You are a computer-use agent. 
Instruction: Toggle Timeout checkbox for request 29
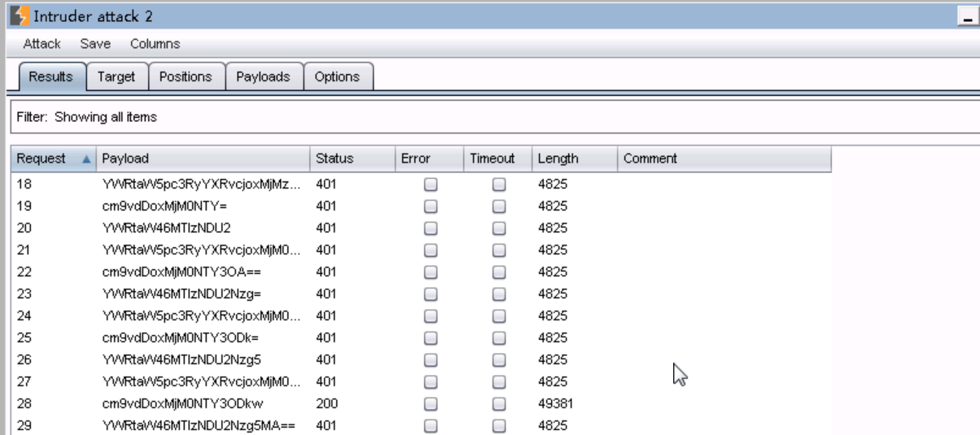pos(499,426)
